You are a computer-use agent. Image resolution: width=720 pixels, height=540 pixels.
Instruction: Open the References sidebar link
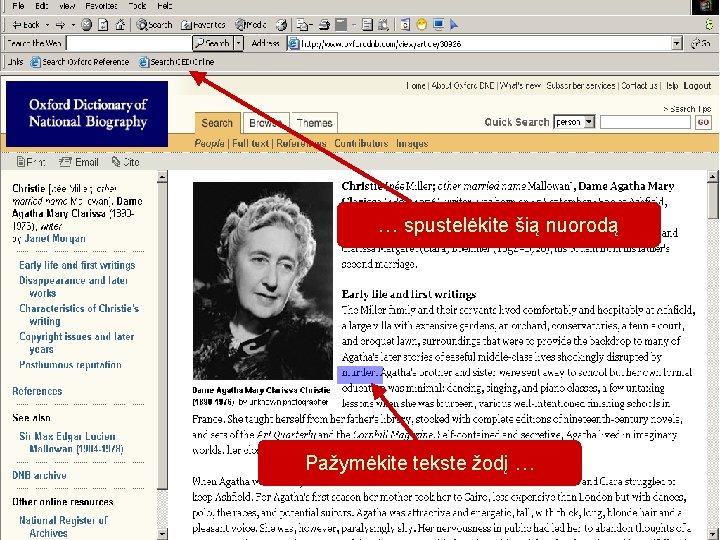[37, 391]
